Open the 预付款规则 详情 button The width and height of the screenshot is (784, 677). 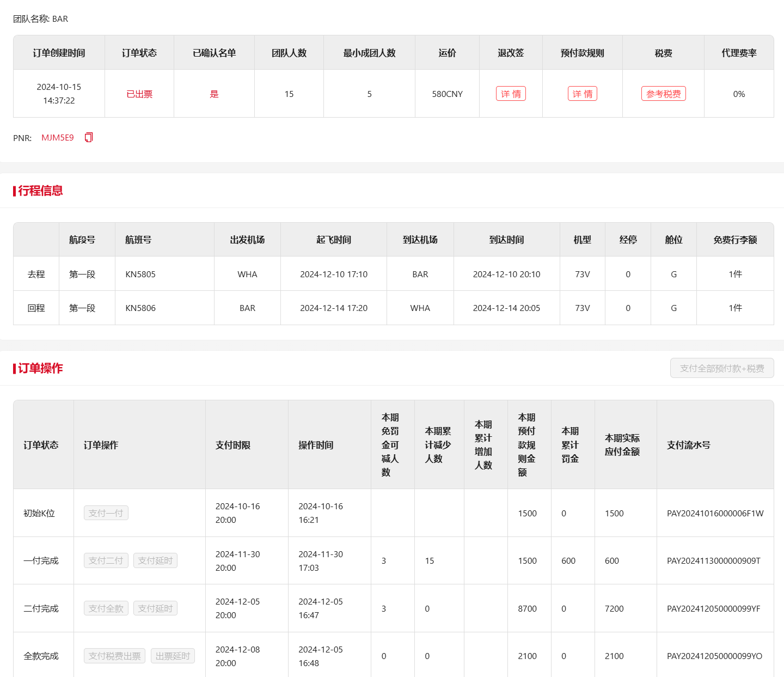582,94
